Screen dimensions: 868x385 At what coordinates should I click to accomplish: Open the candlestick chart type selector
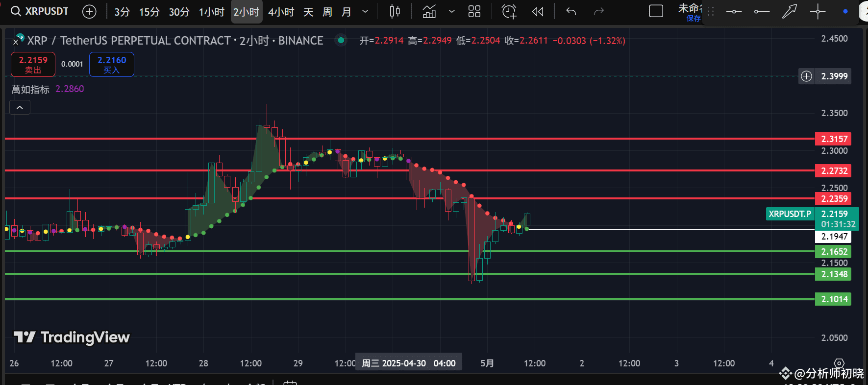(395, 11)
